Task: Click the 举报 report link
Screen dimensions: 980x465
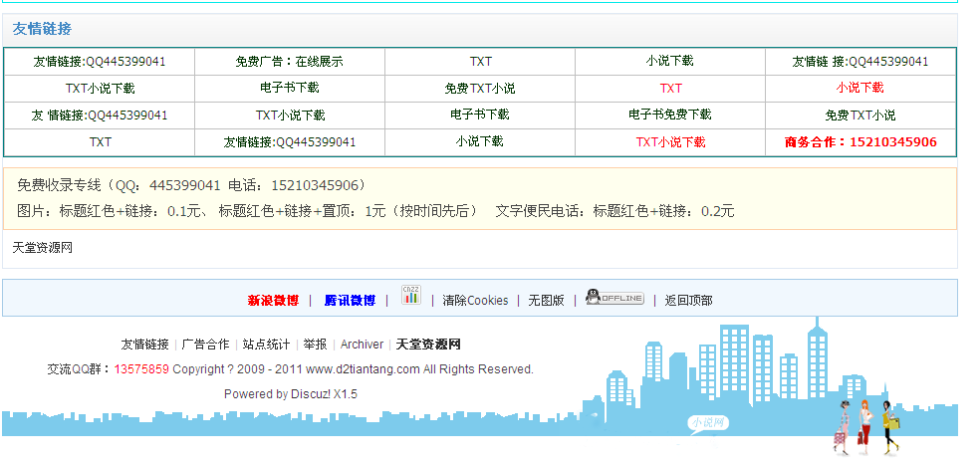Action: (315, 345)
